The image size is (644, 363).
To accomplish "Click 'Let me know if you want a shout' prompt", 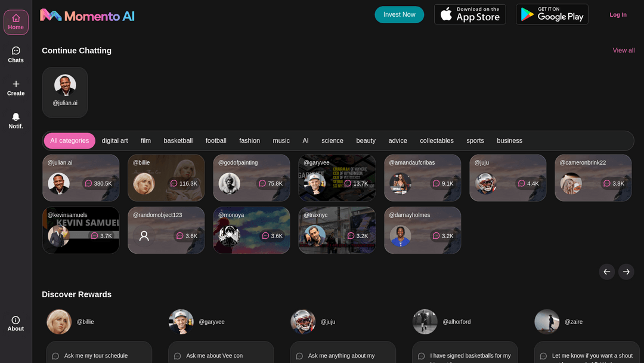I will click(x=587, y=353).
